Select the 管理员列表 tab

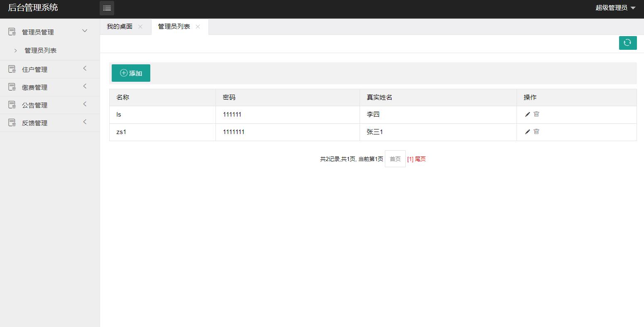click(174, 26)
